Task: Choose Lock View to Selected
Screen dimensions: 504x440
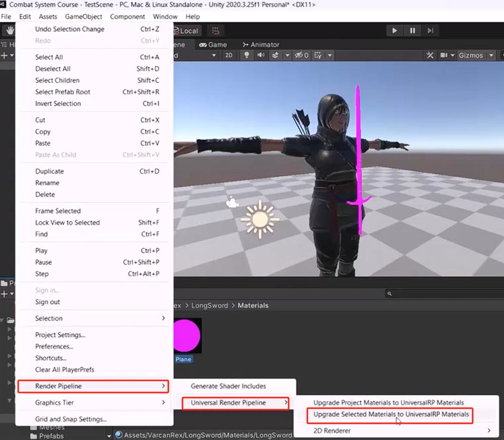Action: [x=93, y=222]
